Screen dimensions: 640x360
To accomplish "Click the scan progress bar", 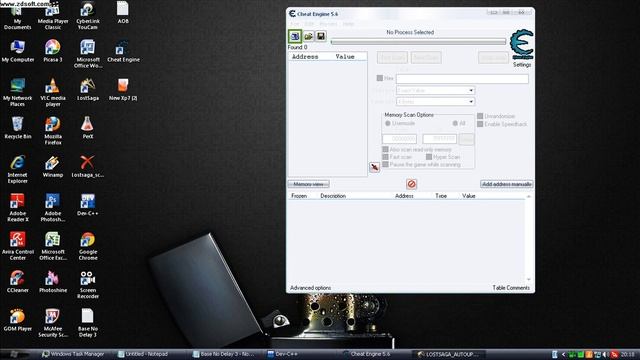I will (x=418, y=42).
